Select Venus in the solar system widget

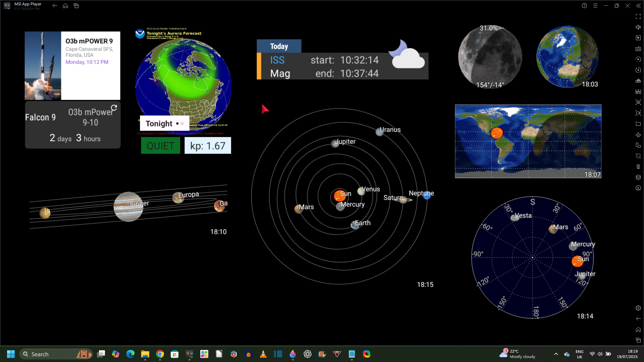[x=361, y=191]
